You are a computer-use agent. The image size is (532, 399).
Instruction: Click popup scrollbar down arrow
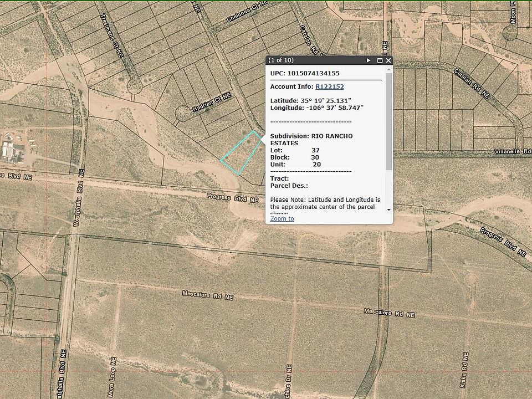click(389, 209)
